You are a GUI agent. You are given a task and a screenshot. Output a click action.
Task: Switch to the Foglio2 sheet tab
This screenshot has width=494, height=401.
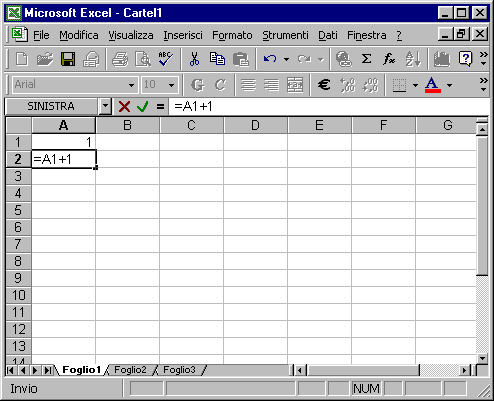pos(130,370)
